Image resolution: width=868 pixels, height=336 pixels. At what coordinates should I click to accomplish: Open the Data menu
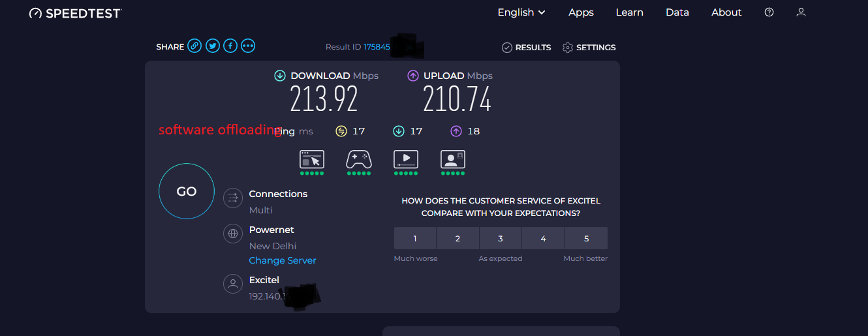[677, 12]
